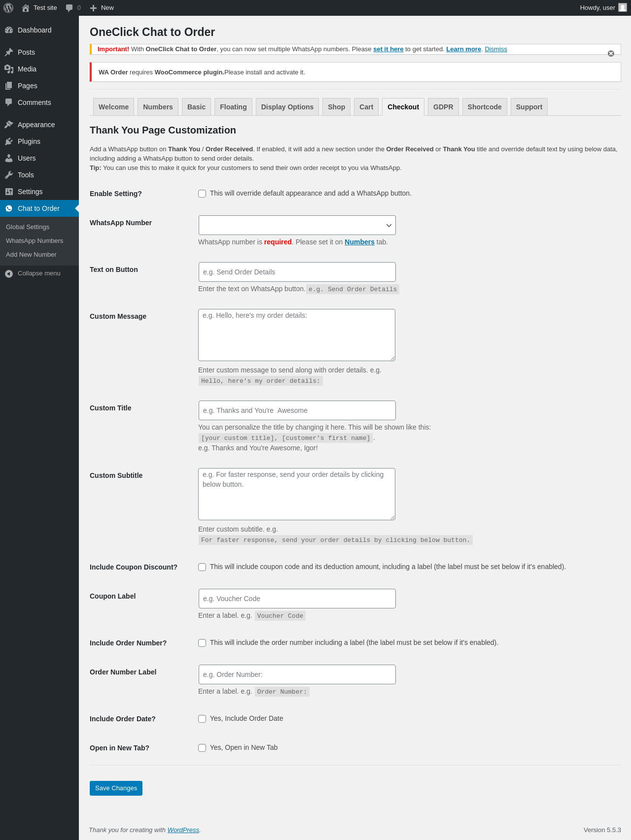The image size is (631, 840).
Task: Focus the Order Number Label field
Action: [x=297, y=674]
